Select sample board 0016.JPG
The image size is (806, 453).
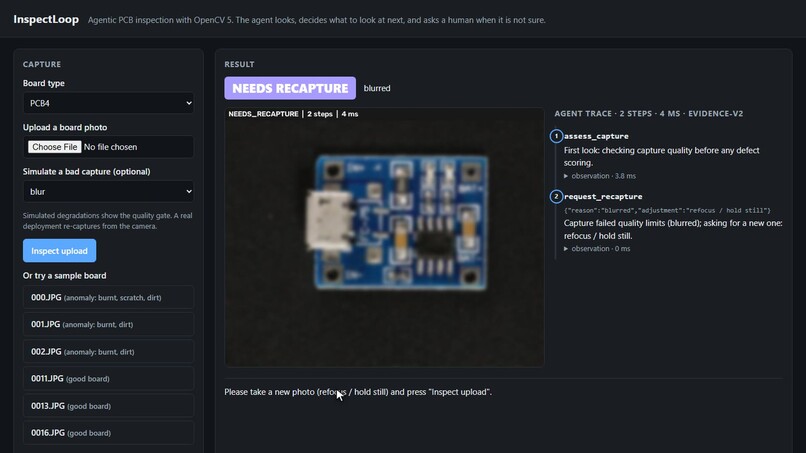(108, 433)
